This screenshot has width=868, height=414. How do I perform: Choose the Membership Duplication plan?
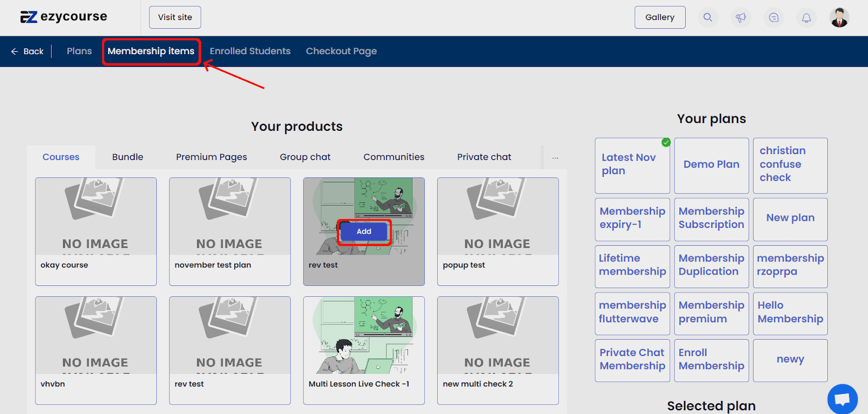(711, 266)
